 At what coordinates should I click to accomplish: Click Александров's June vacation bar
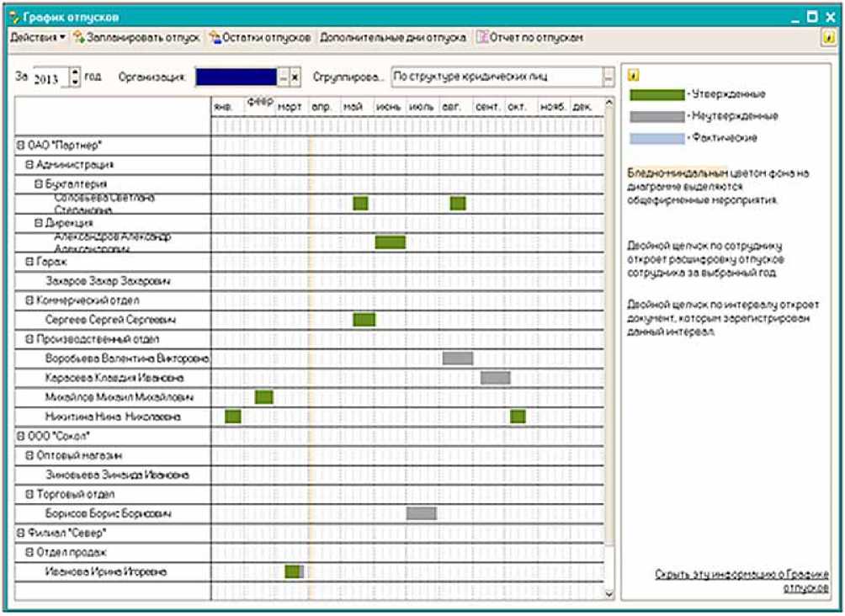391,242
